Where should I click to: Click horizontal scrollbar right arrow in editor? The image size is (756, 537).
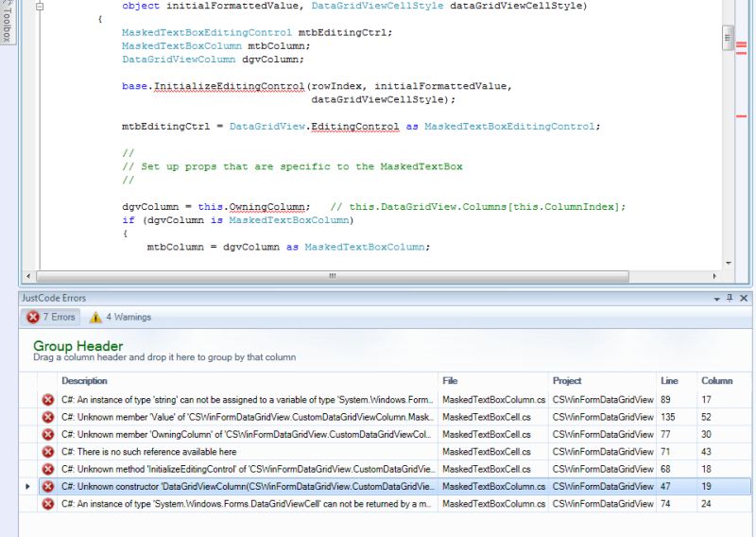coord(714,276)
